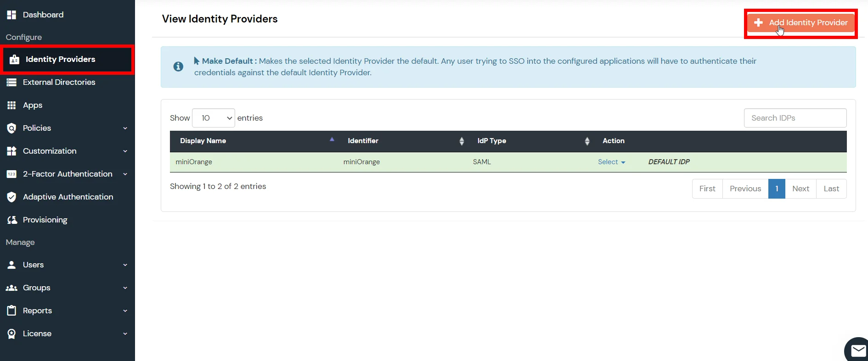This screenshot has height=361, width=868.
Task: Click the Groups people icon
Action: [11, 288]
